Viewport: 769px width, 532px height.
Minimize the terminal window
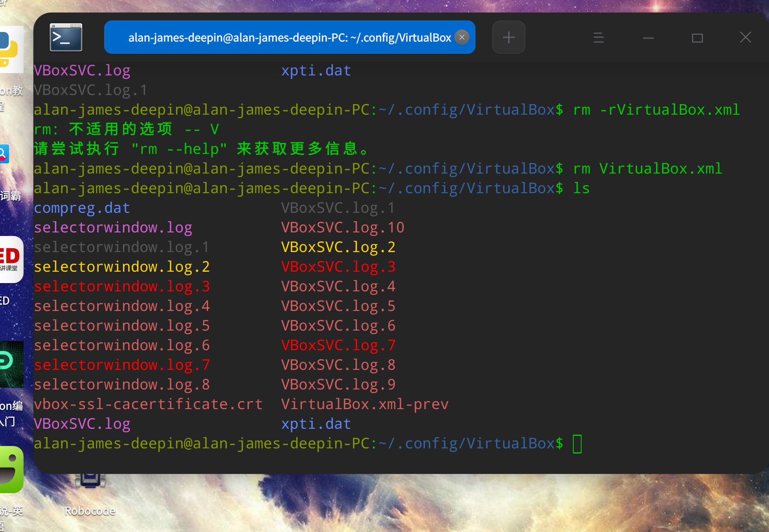[x=648, y=38]
